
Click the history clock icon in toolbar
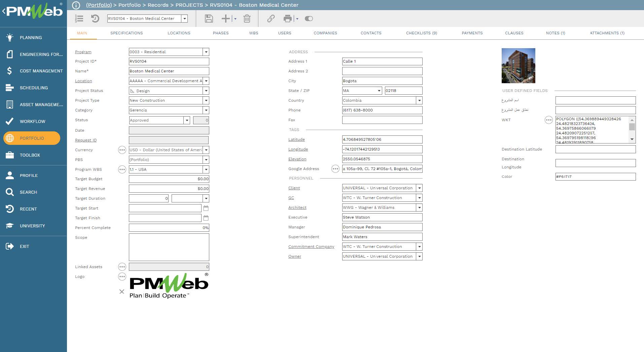pos(95,19)
